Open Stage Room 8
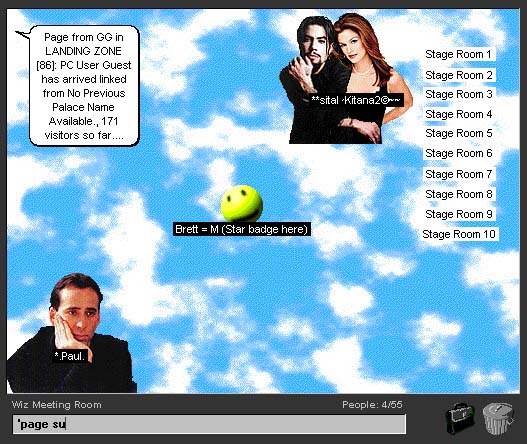Image resolution: width=527 pixels, height=444 pixels. pyautogui.click(x=459, y=194)
